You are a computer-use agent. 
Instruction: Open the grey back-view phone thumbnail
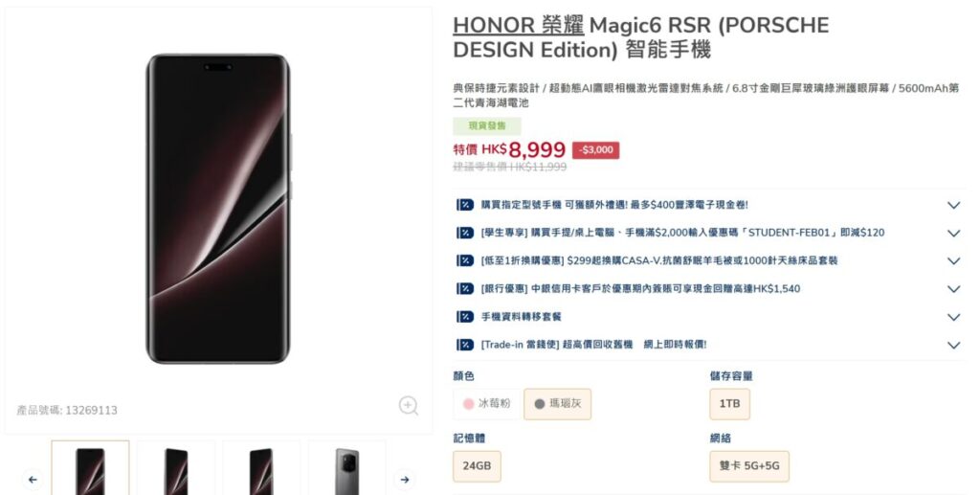(346, 469)
